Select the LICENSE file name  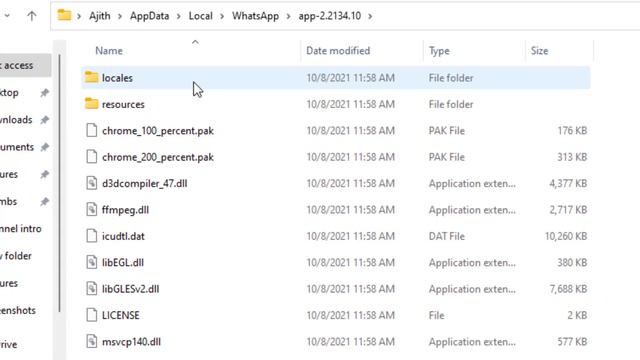coord(121,315)
